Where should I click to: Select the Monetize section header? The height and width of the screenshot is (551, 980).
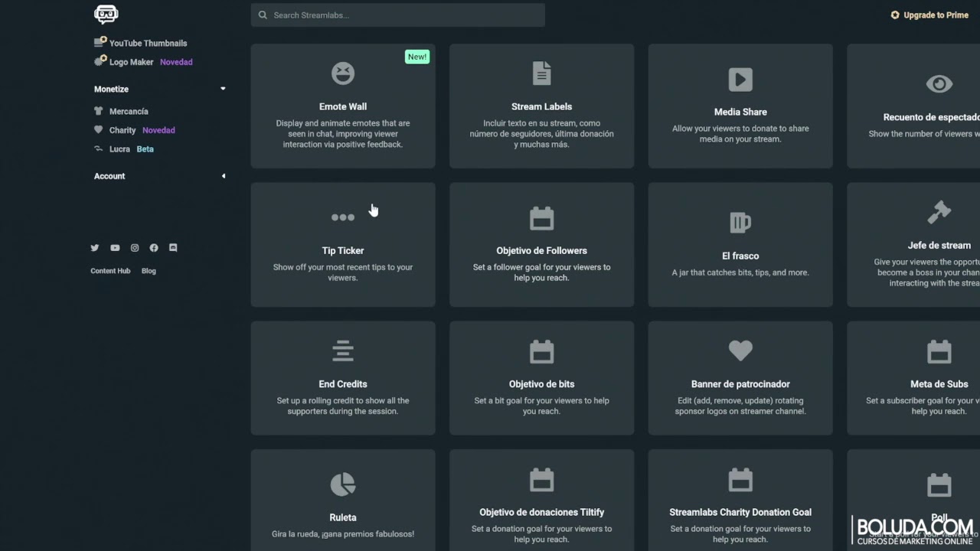click(x=111, y=90)
